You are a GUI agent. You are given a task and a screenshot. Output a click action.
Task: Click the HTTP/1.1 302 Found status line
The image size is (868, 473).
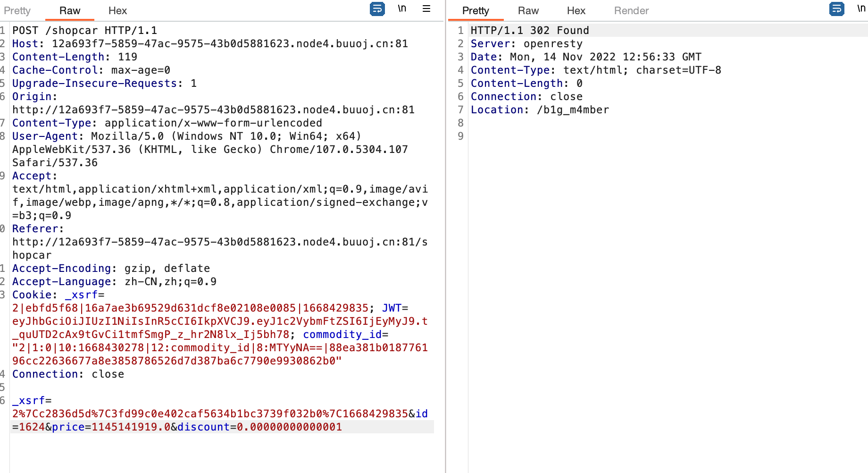pos(530,31)
